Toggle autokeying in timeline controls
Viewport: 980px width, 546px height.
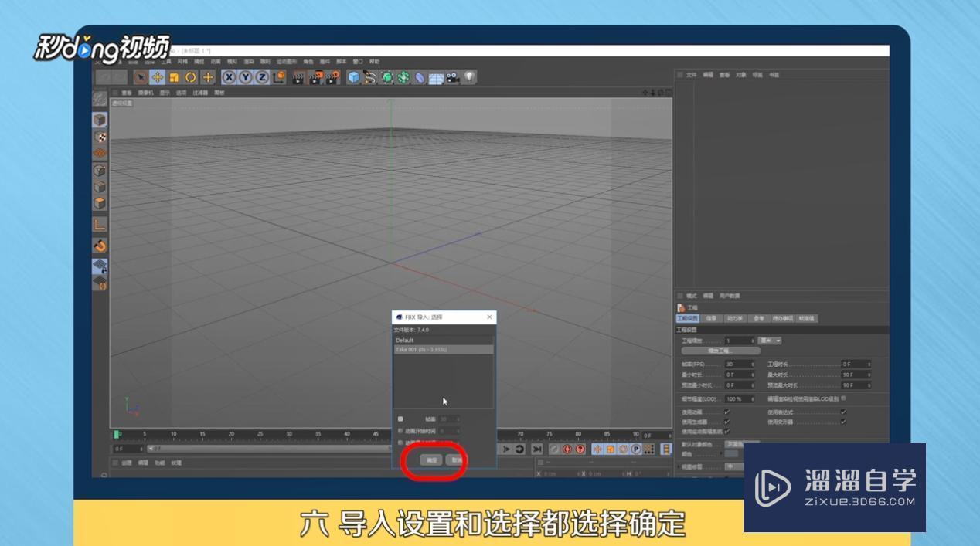point(567,449)
